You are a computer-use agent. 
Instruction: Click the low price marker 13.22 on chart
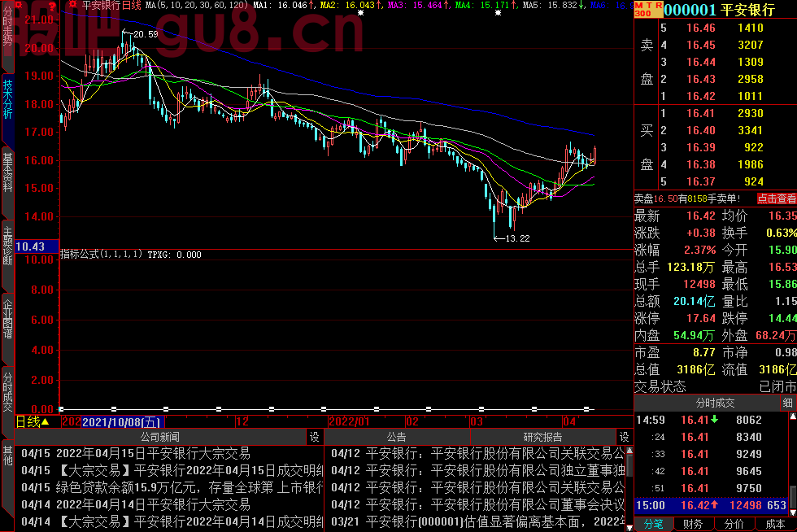pyautogui.click(x=518, y=238)
